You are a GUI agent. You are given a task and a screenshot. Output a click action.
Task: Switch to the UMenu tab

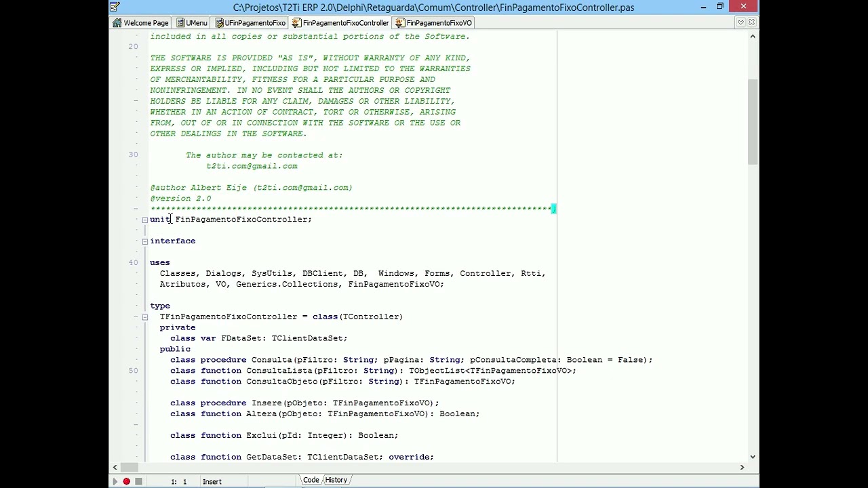[191, 23]
